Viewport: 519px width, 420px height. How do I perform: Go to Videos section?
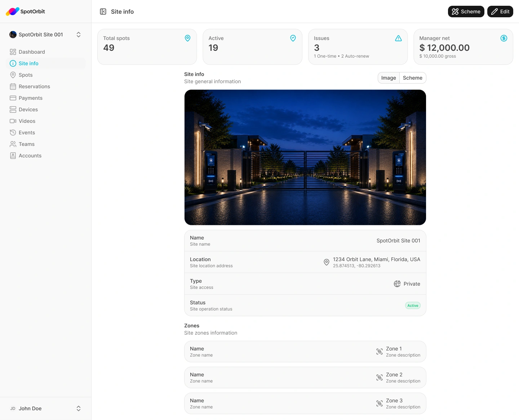[46, 121]
